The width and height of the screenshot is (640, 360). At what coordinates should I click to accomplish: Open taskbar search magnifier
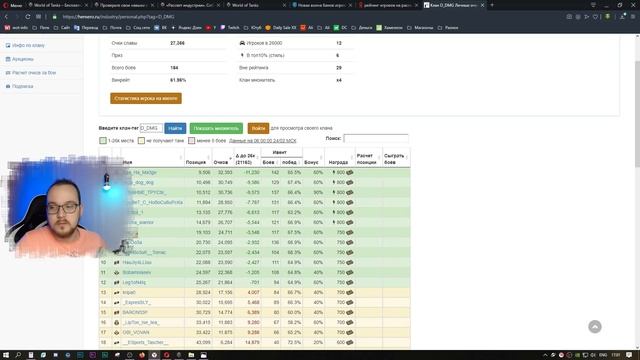pos(18,355)
